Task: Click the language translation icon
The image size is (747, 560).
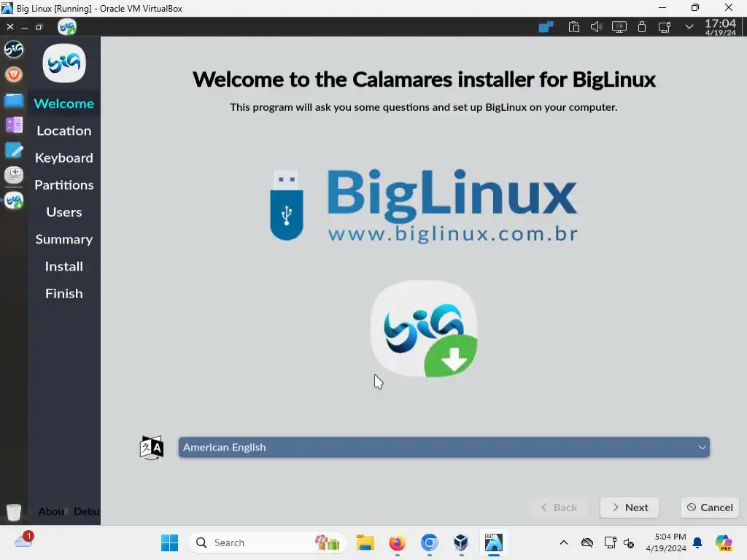Action: click(152, 448)
